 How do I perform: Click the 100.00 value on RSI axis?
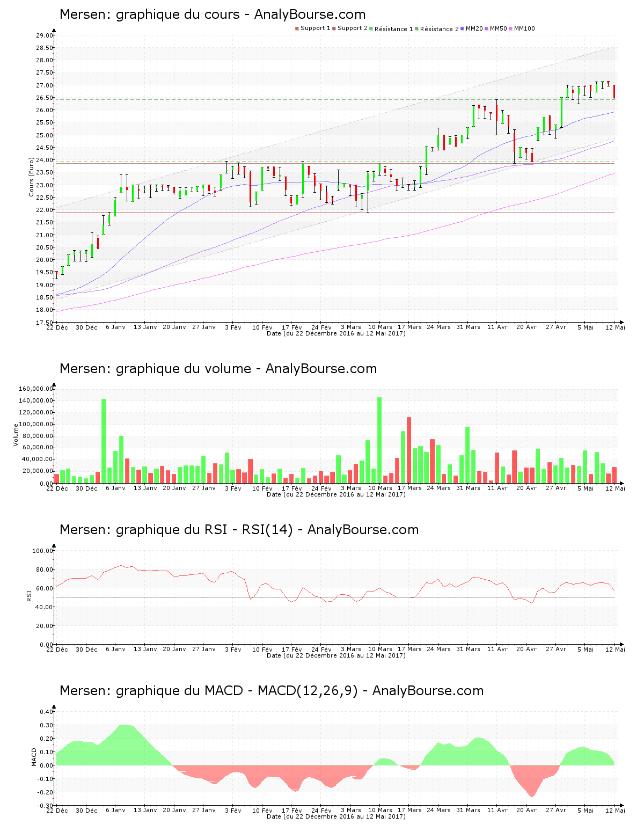[x=43, y=551]
